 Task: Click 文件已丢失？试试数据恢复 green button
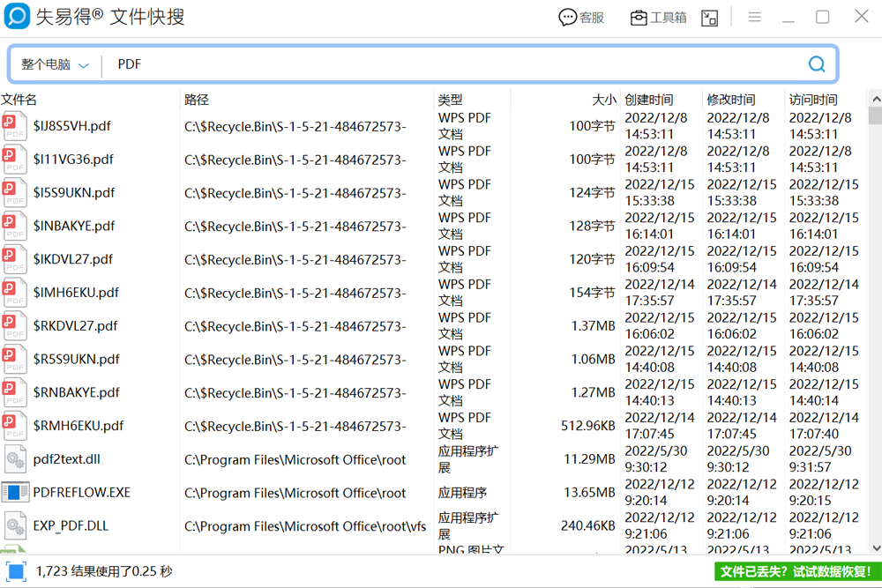tap(796, 571)
